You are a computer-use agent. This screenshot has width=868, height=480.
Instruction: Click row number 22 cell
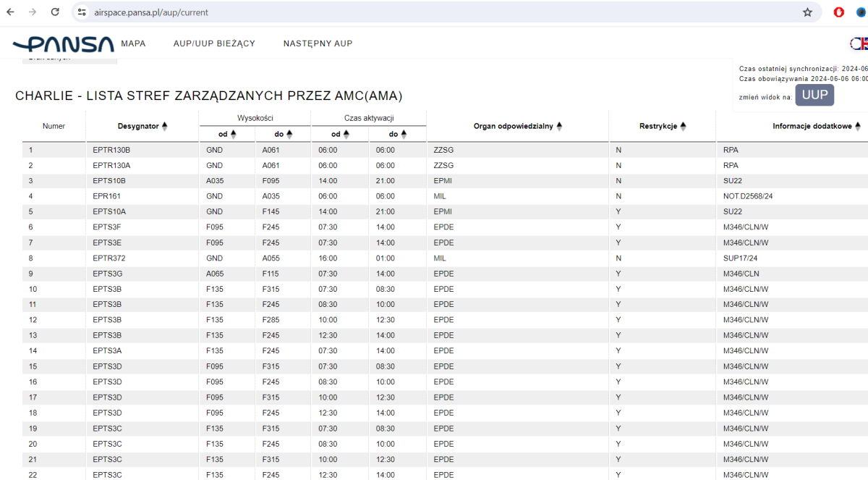pyautogui.click(x=33, y=475)
